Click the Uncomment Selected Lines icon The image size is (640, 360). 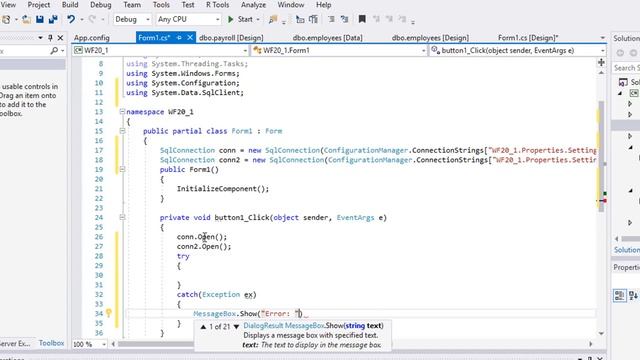coord(344,19)
